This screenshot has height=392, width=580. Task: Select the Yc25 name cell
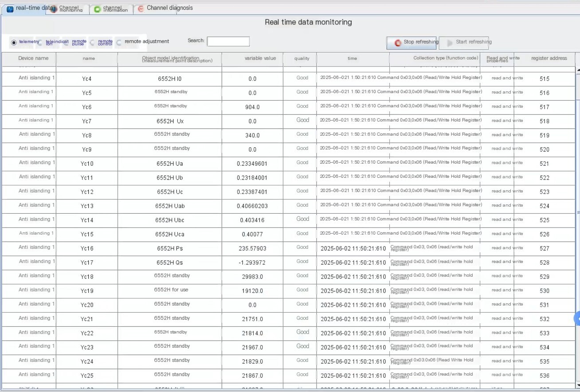click(x=87, y=376)
